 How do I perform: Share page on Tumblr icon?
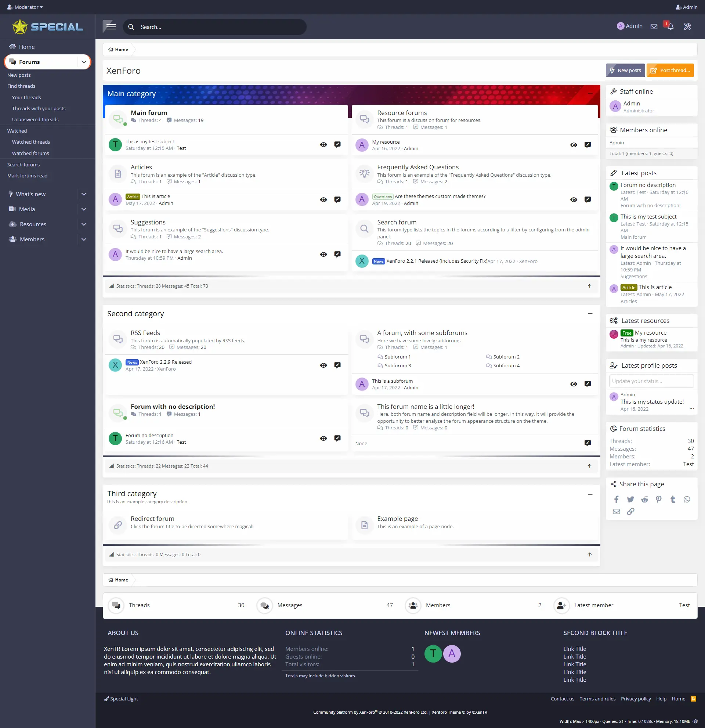click(x=673, y=500)
